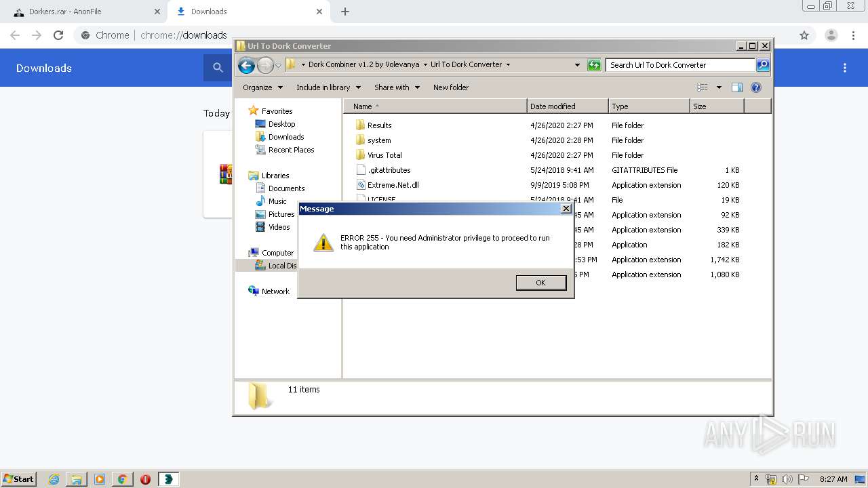
Task: Focus the Search Url To Dork Converter field
Action: 680,65
